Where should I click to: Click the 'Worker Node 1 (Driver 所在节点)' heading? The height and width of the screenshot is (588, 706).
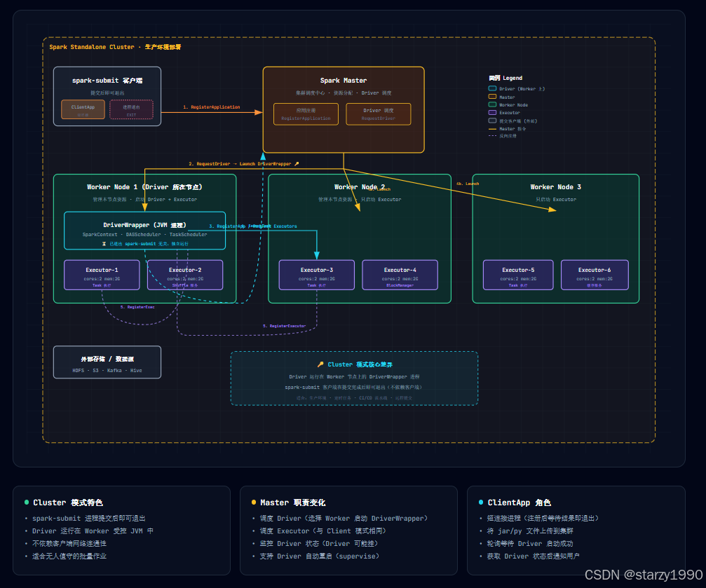144,187
